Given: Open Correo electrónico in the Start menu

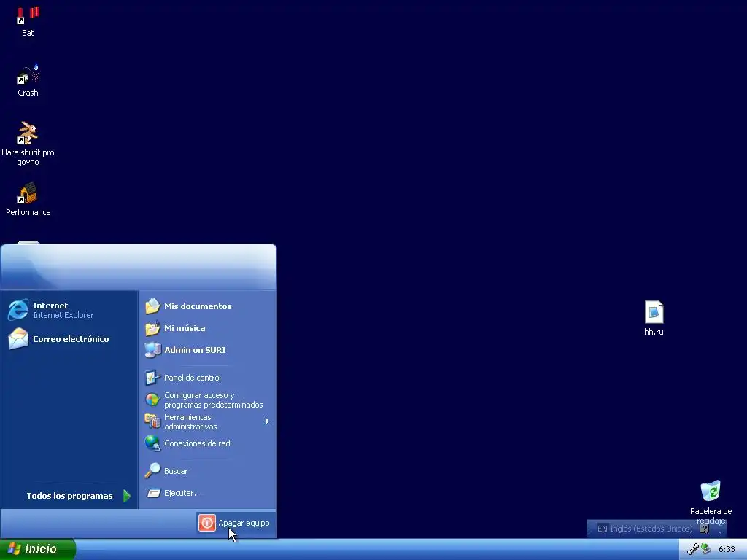Looking at the screenshot, I should click(69, 339).
